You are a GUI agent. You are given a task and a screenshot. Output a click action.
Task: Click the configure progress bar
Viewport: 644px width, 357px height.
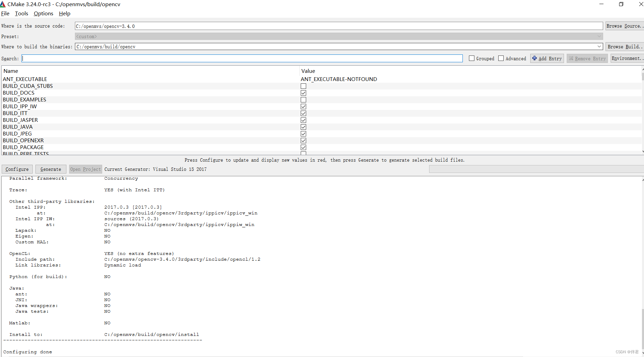536,169
